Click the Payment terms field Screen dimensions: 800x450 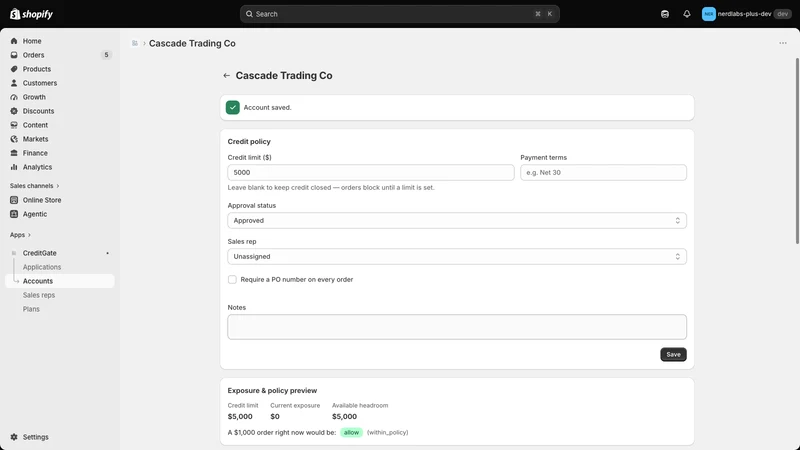(x=603, y=172)
